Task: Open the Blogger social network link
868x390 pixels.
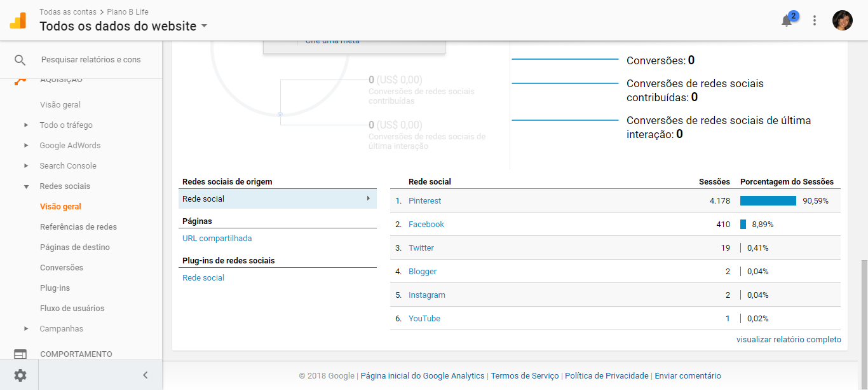Action: pyautogui.click(x=423, y=272)
